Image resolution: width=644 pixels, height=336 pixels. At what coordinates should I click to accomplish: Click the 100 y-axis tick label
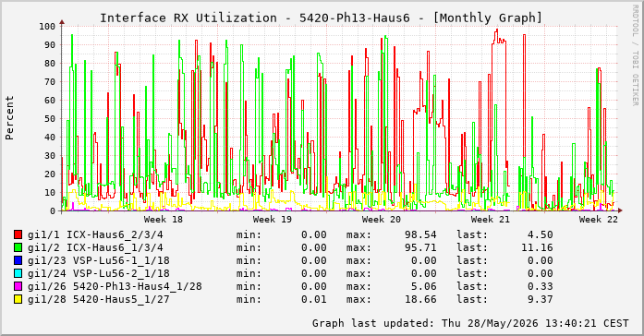coord(47,26)
